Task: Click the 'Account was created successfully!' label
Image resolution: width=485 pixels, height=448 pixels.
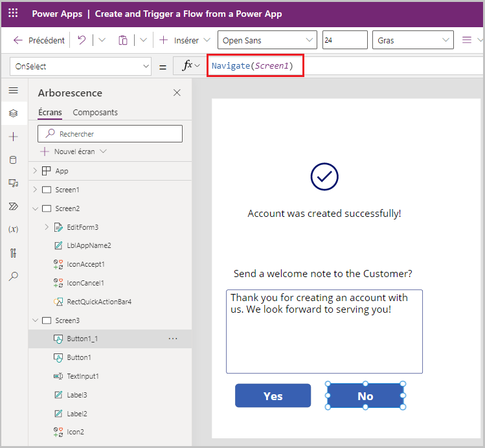Action: point(324,214)
